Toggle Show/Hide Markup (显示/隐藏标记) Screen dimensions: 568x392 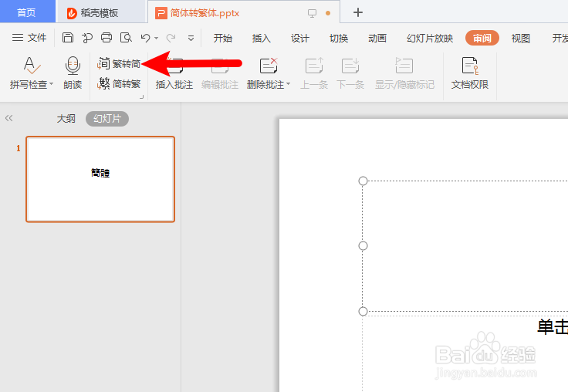click(x=404, y=73)
